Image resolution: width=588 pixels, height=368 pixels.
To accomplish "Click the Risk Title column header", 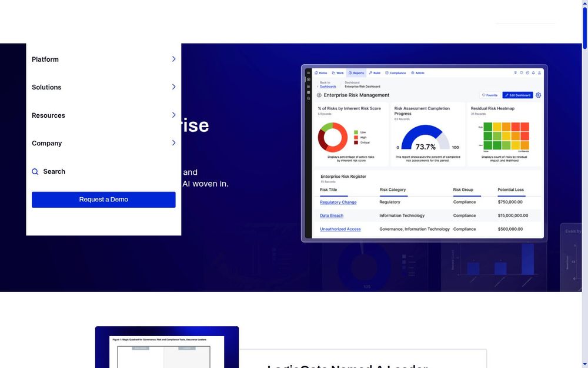I will pyautogui.click(x=328, y=190).
